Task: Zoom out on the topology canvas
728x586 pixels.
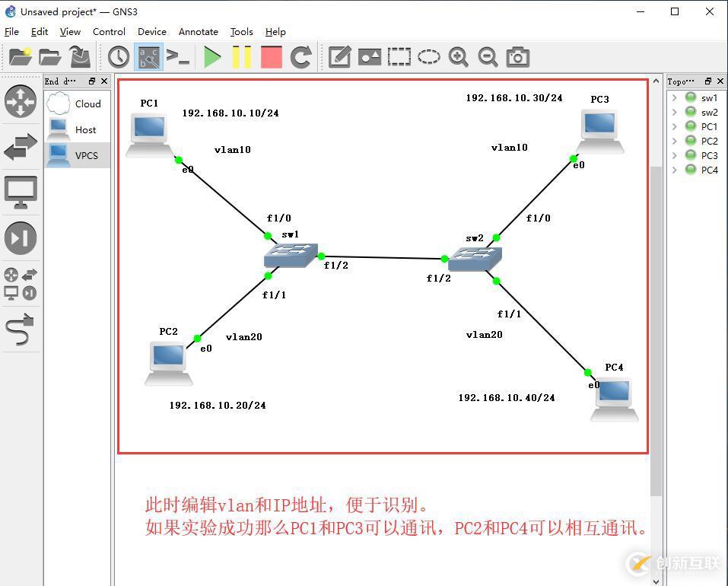Action: [488, 56]
